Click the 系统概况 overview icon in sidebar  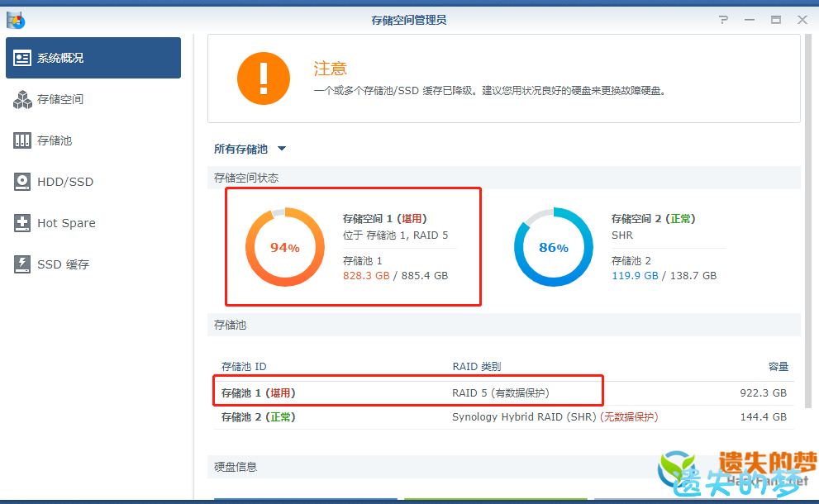(x=22, y=58)
